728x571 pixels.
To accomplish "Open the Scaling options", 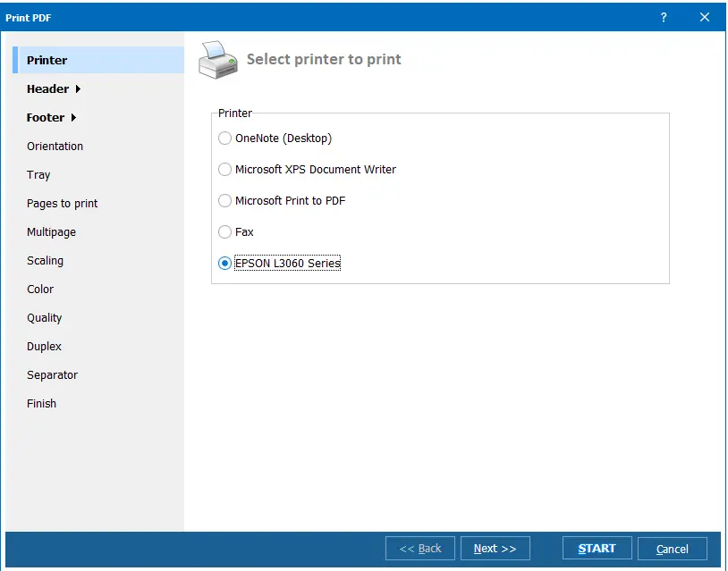I will [45, 260].
